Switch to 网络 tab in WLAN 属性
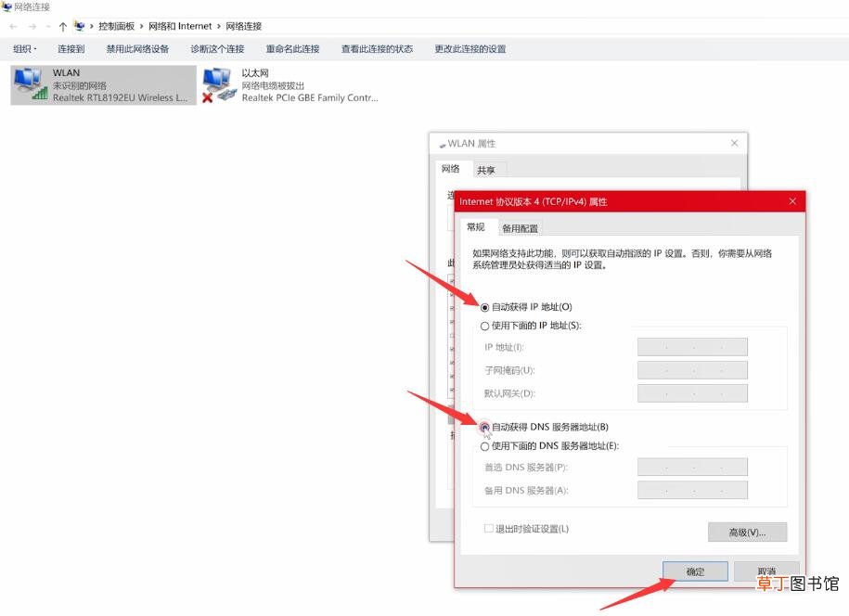Image resolution: width=849 pixels, height=616 pixels. point(451,169)
